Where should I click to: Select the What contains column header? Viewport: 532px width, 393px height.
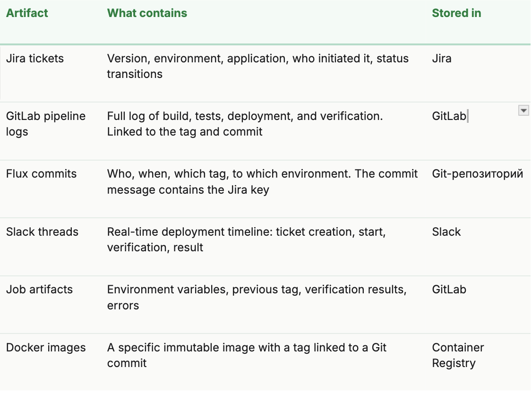pos(147,13)
